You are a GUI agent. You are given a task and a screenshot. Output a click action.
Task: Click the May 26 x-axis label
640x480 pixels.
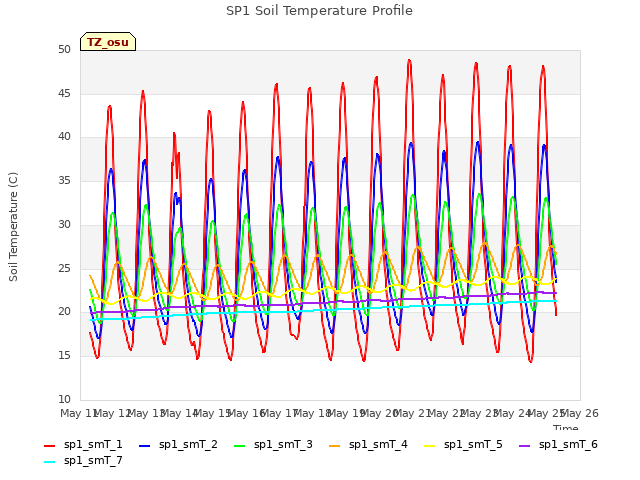pos(580,413)
